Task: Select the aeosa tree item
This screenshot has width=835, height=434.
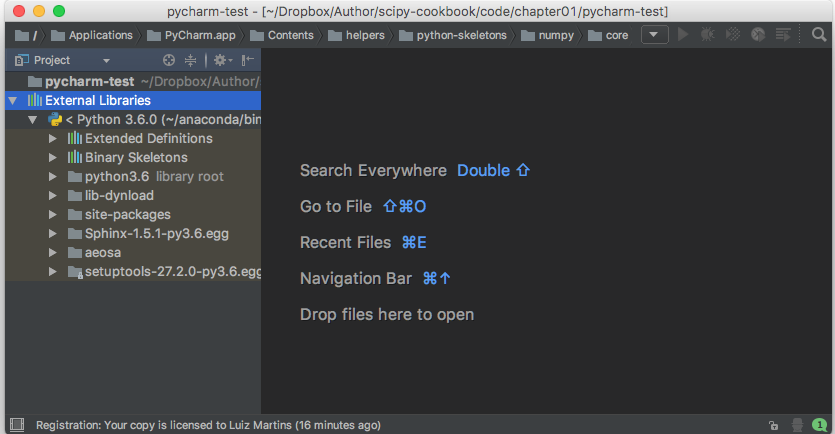Action: 103,252
